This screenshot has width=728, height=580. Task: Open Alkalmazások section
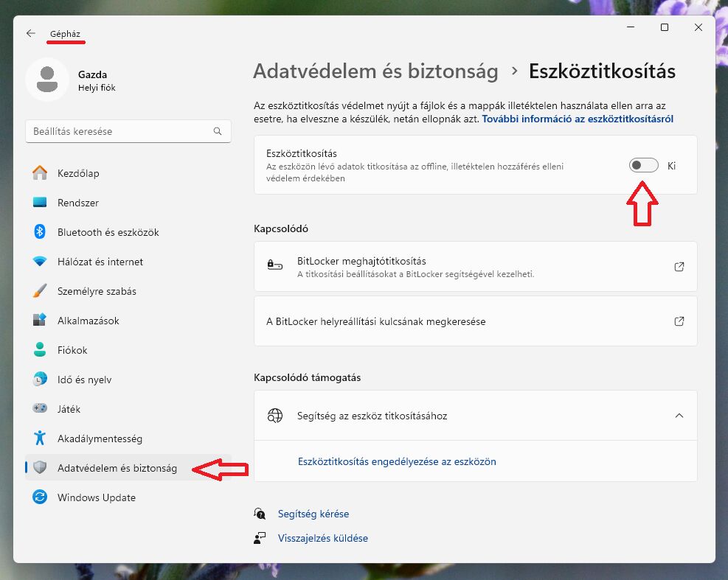[128, 321]
